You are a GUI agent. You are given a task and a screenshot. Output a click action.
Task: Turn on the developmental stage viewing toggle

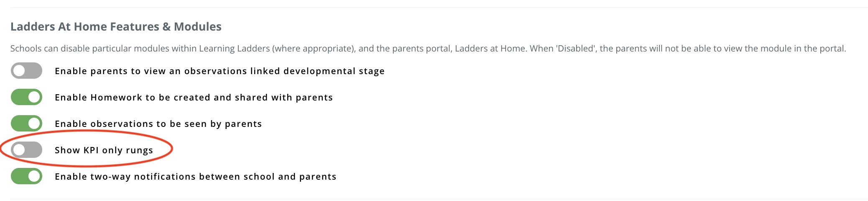tap(26, 71)
